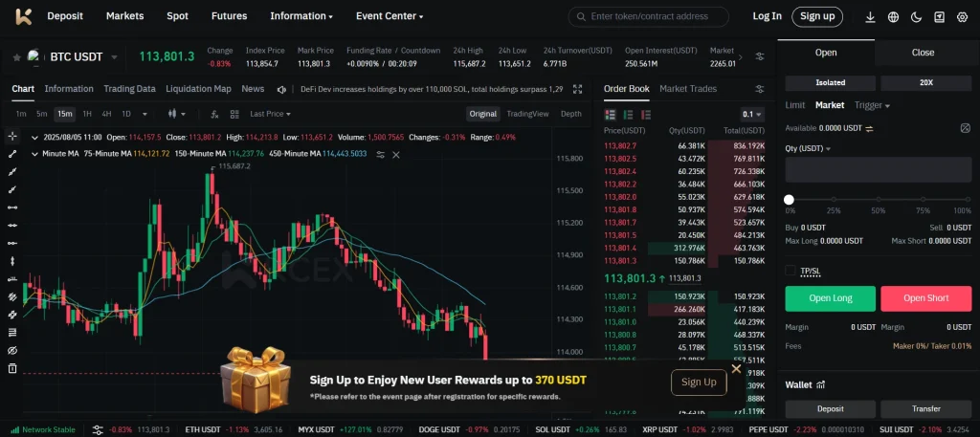
Task: Click the trash icon in drawing toolbar
Action: [12, 368]
